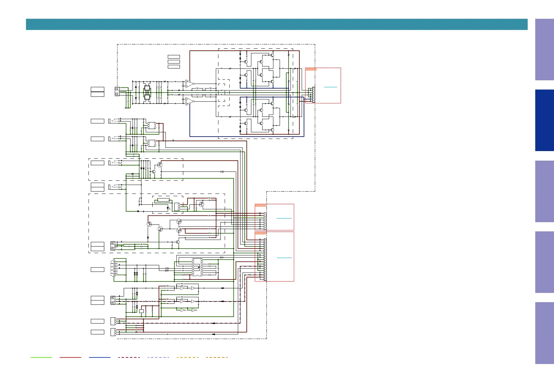Click the upper op-amp triangle at the top
Viewport: 554px width, 392px height.
[189, 84]
